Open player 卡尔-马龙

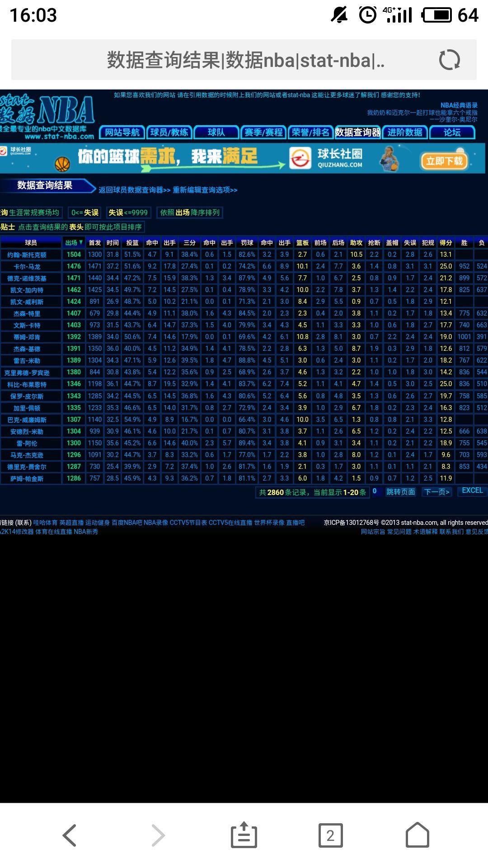[27, 267]
